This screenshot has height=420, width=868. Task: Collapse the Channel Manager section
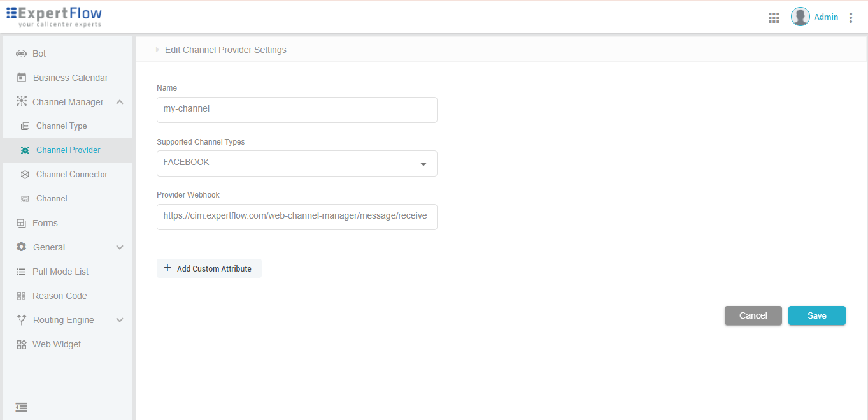[x=120, y=101]
